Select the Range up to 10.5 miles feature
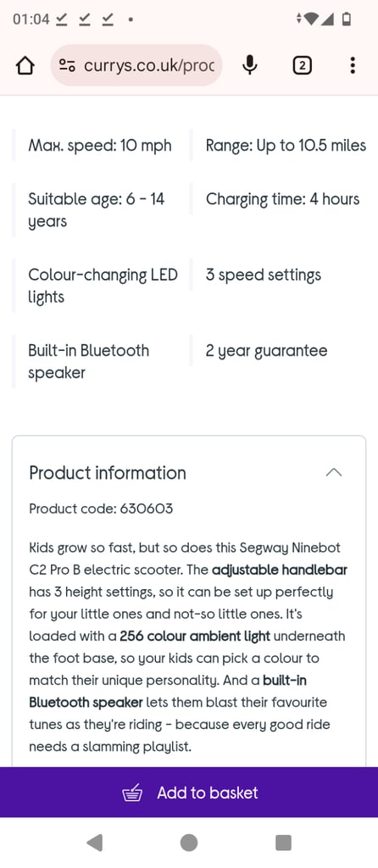378x868 pixels. click(x=286, y=146)
